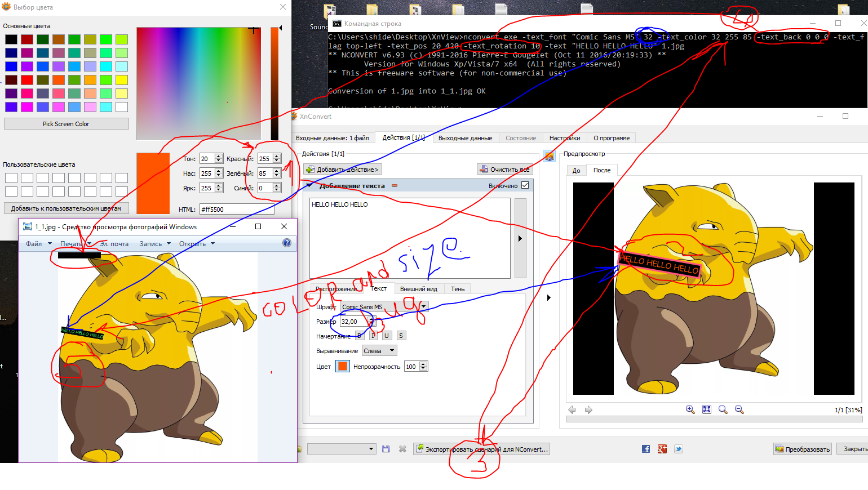Open the Выравнивание dropdown set to Слева
The image size is (868, 490).
[x=379, y=350]
